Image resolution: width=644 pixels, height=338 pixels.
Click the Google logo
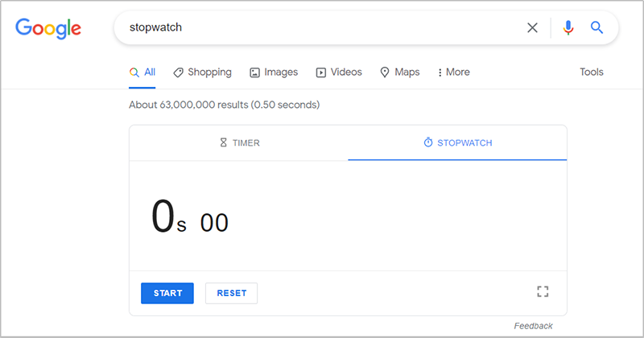tap(48, 28)
